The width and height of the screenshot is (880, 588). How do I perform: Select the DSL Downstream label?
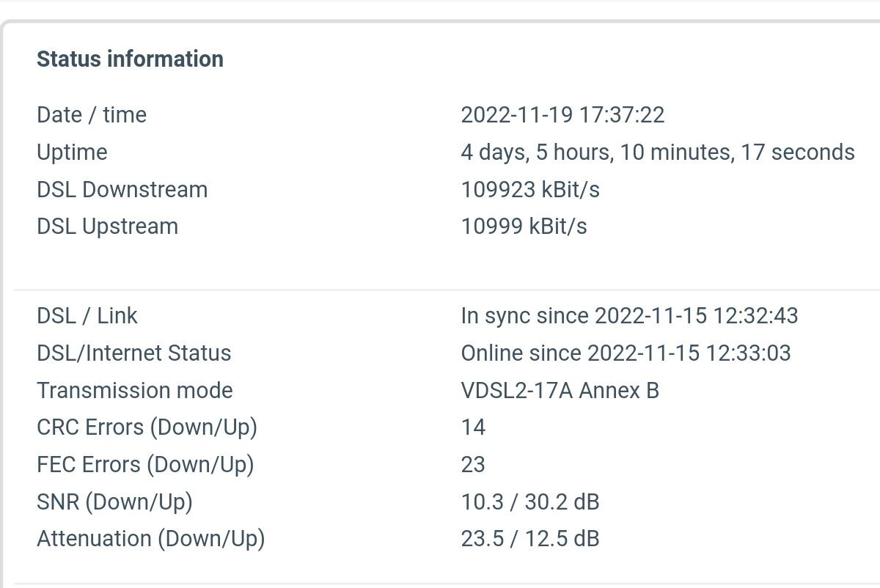click(x=122, y=190)
